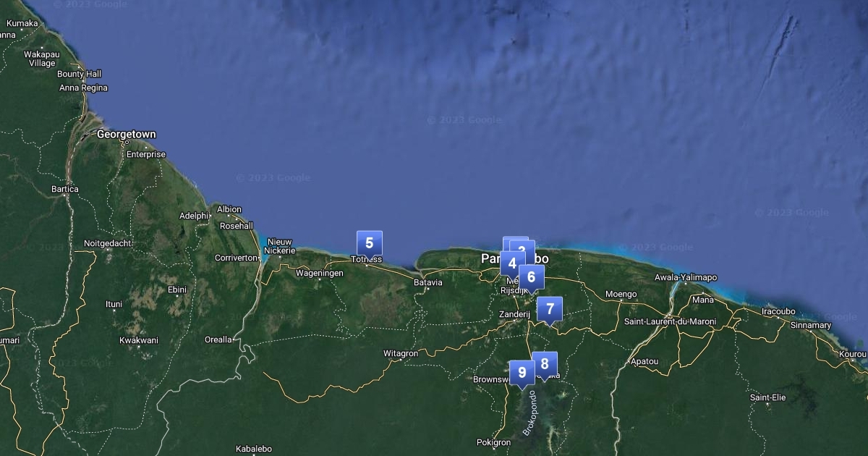
Task: Click the Moengo town label
Action: coord(621,295)
